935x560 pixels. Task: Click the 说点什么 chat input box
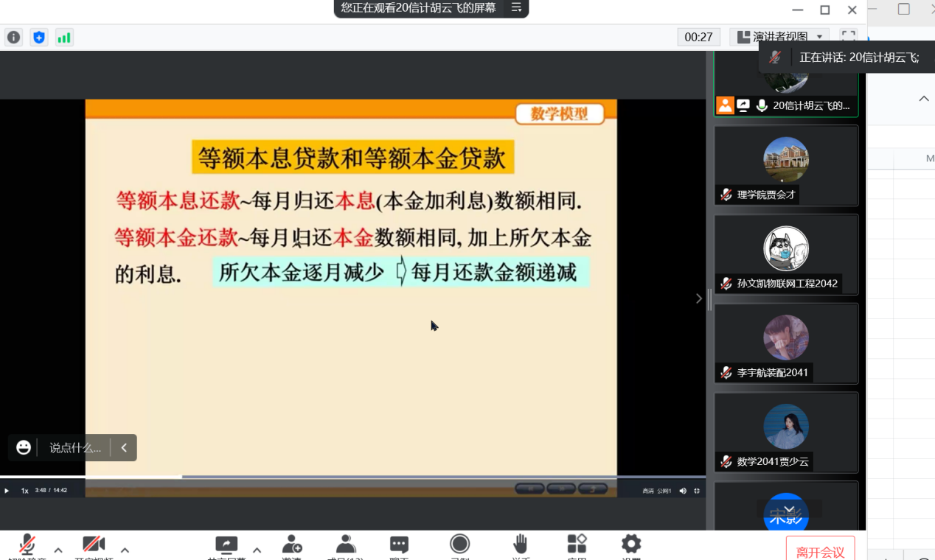coord(74,447)
